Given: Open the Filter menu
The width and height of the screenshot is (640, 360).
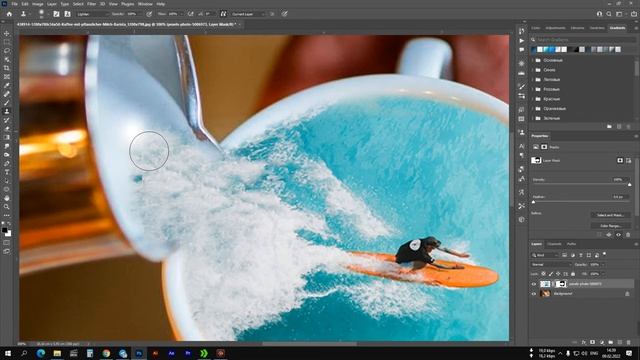Looking at the screenshot, I should [91, 4].
